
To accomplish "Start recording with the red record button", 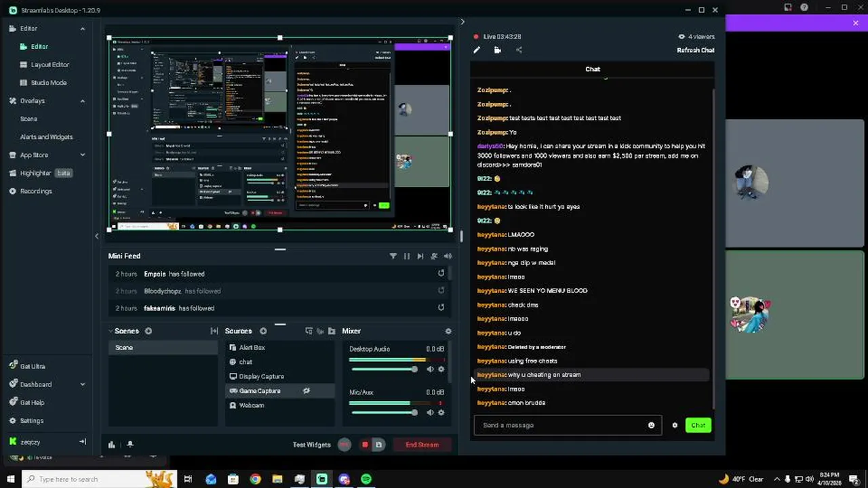I will pos(365,445).
